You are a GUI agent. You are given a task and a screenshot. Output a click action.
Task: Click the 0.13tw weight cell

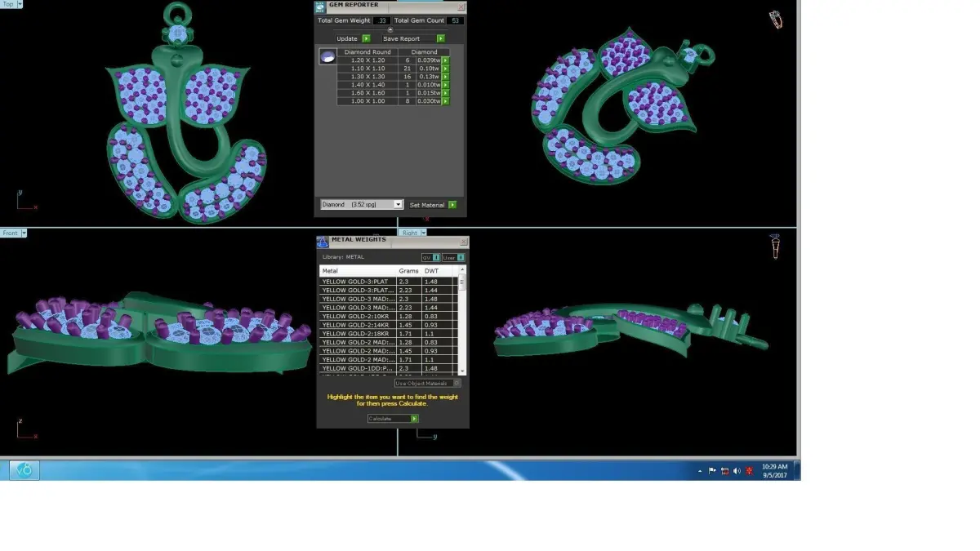click(428, 77)
